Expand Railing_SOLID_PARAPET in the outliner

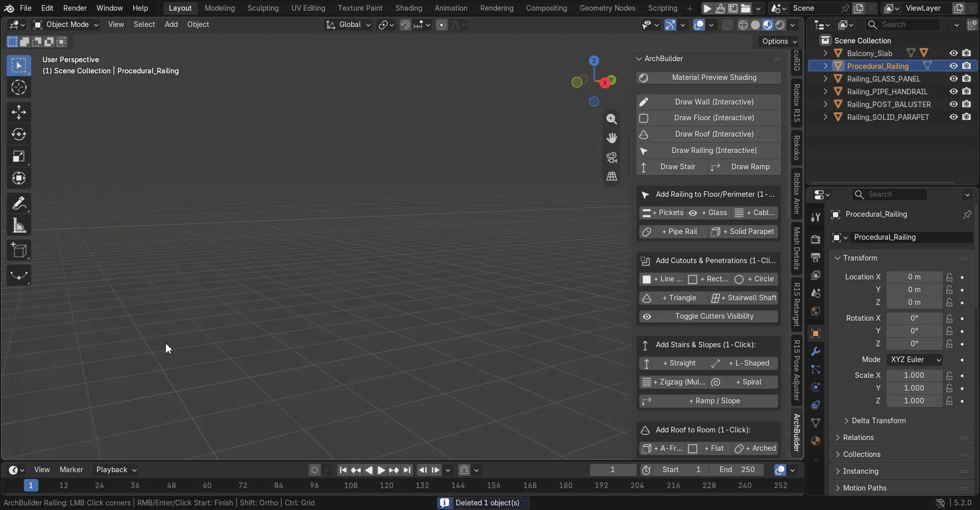click(825, 117)
